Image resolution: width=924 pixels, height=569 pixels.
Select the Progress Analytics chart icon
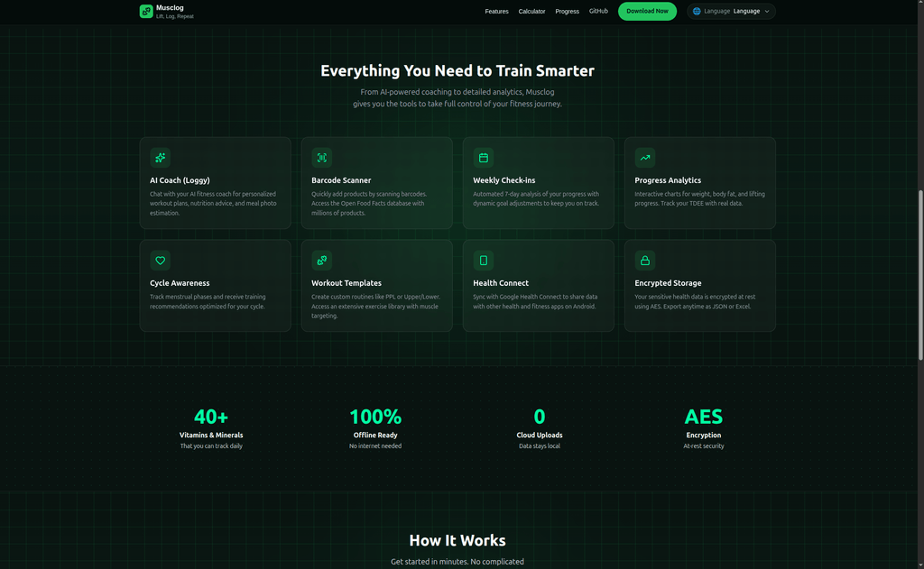644,158
